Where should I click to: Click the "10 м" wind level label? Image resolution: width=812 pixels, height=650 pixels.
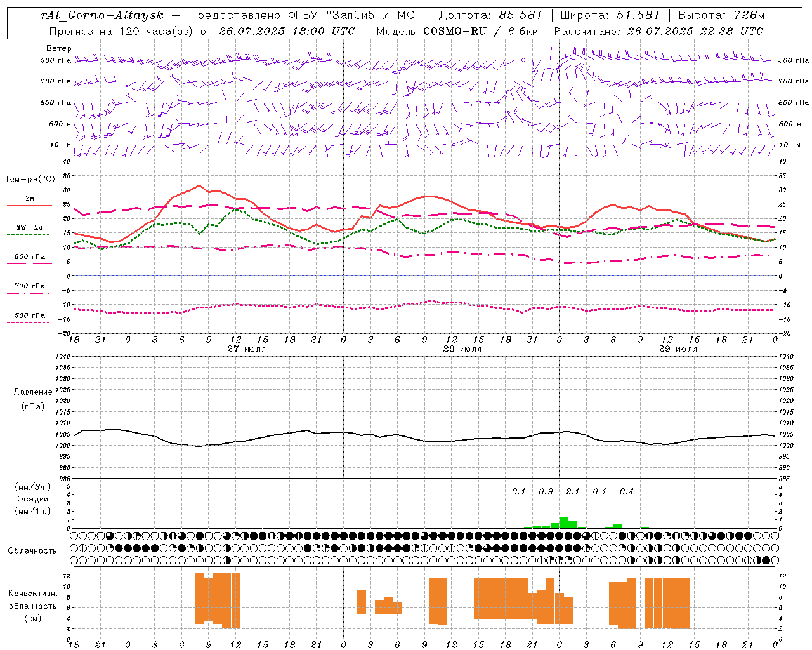[61, 145]
